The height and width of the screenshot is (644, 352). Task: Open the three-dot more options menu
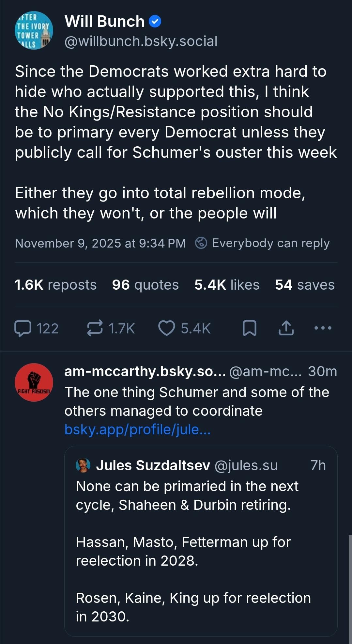[x=323, y=328]
